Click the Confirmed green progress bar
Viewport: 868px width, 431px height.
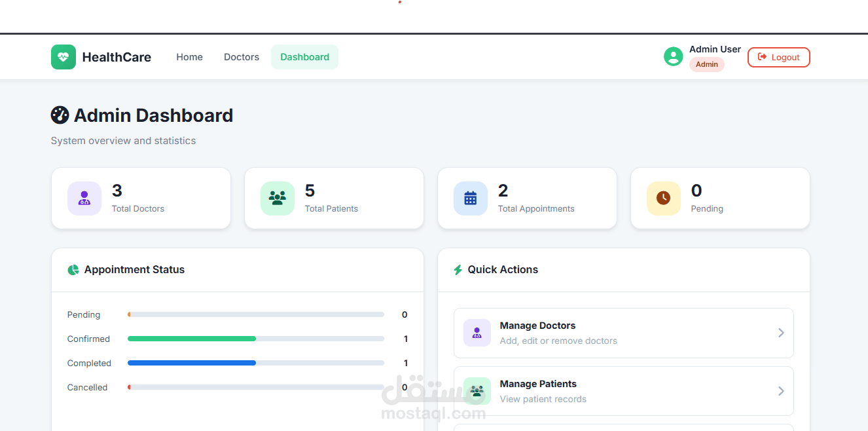click(x=192, y=339)
